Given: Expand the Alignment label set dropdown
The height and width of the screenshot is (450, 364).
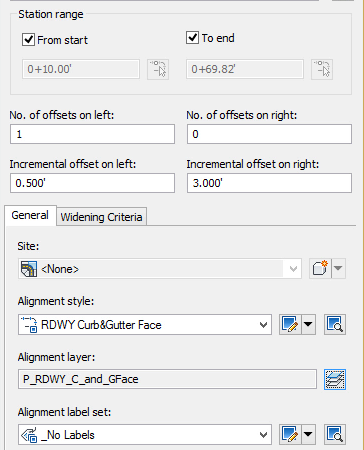Looking at the screenshot, I should coord(263,435).
